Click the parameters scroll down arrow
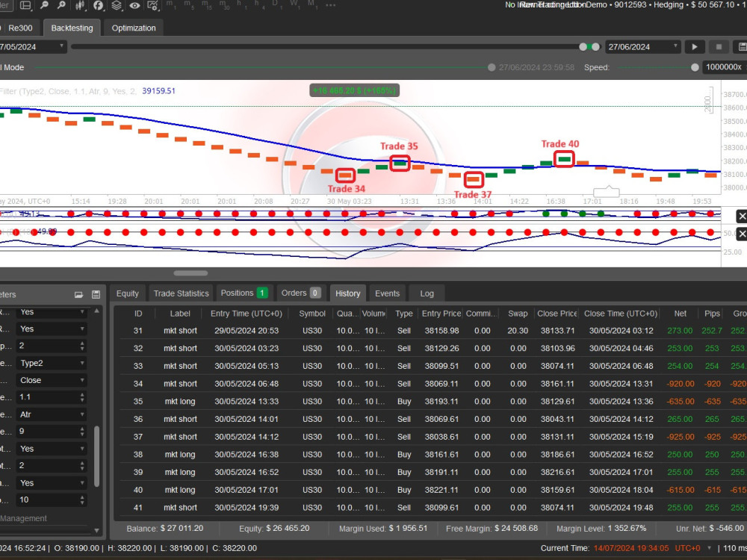 click(97, 530)
